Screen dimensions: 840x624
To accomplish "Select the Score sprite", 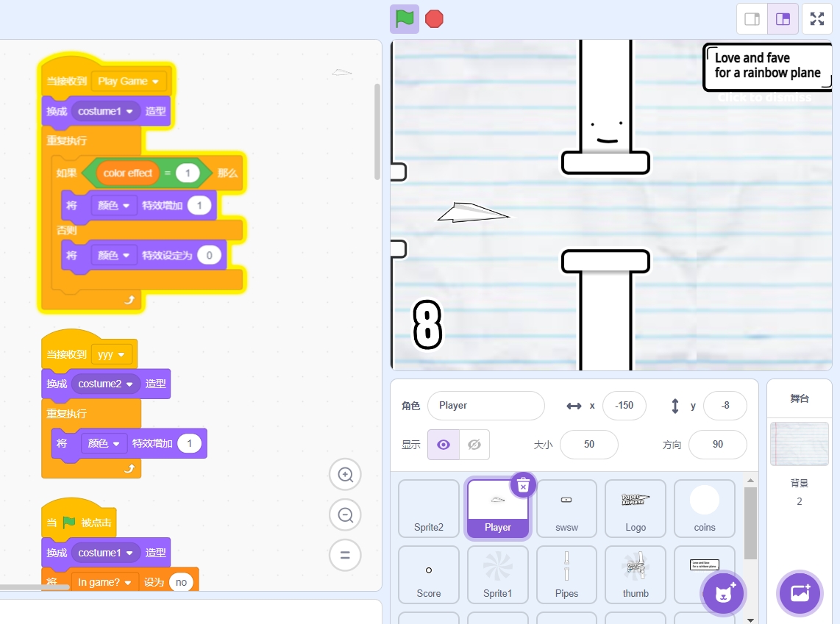I will tap(429, 575).
